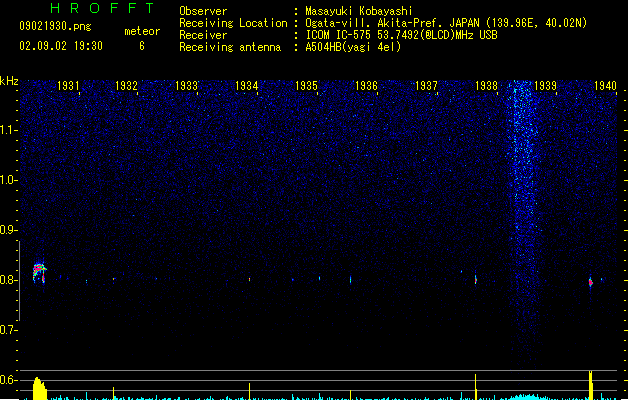Click the 1931 time marker
The height and width of the screenshot is (400, 629).
point(68,85)
